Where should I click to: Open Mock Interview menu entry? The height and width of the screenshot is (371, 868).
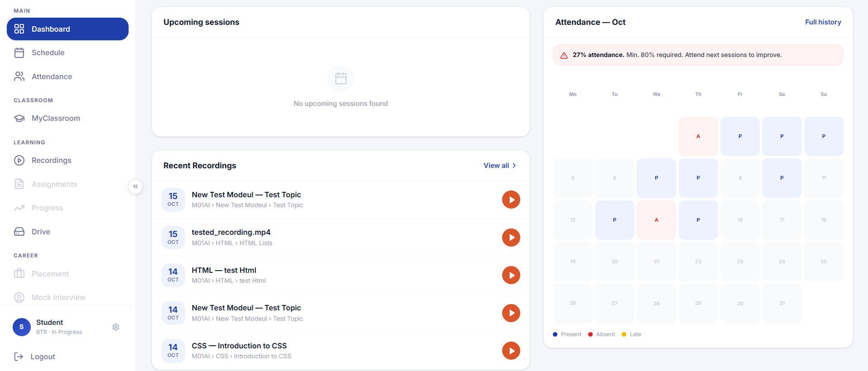pyautogui.click(x=67, y=297)
